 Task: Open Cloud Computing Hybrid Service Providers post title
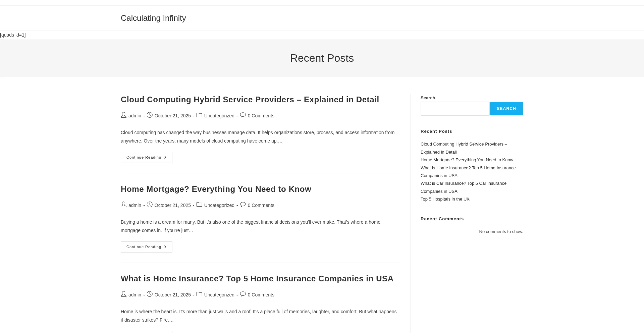click(x=250, y=100)
